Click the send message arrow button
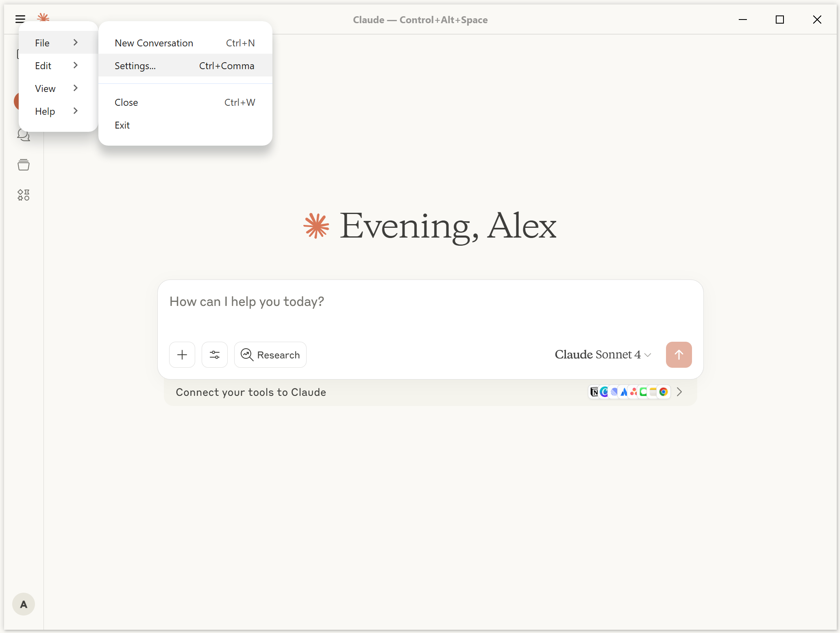This screenshot has width=840, height=633. (x=678, y=354)
